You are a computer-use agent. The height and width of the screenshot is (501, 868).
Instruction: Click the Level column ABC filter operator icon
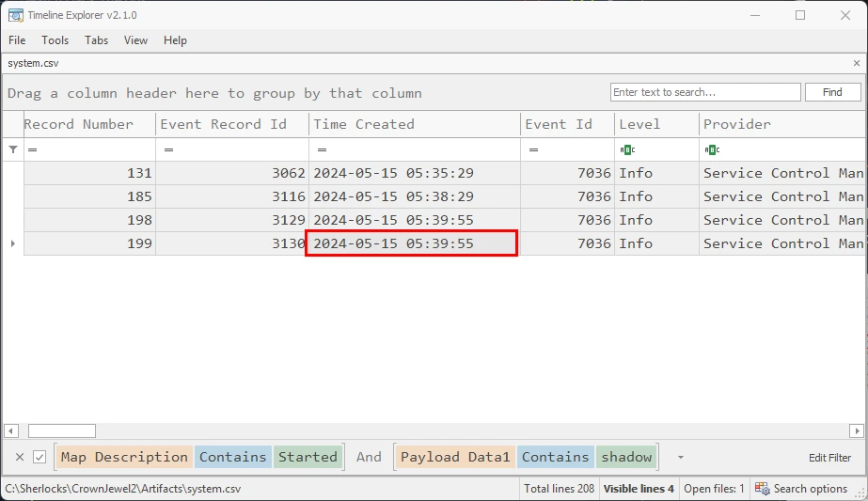[627, 149]
